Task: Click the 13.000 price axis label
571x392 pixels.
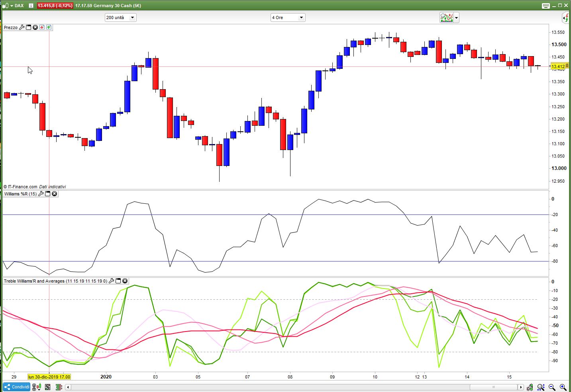Action: (558, 168)
